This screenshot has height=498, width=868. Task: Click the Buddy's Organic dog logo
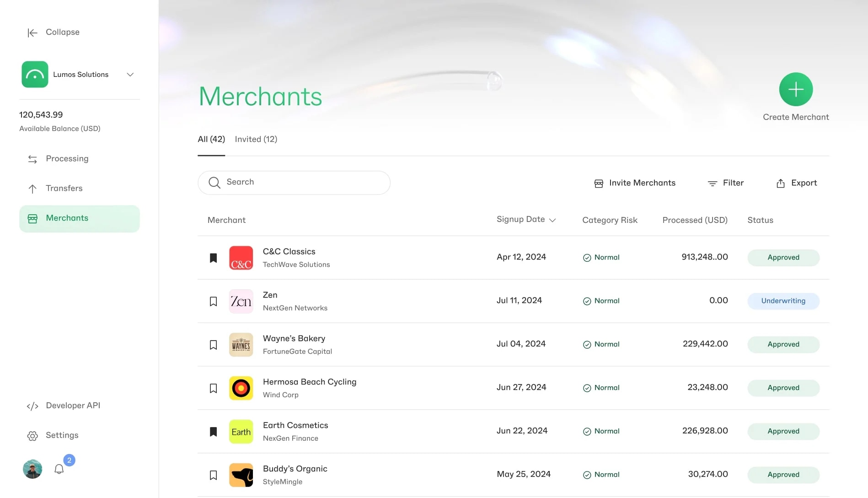241,475
